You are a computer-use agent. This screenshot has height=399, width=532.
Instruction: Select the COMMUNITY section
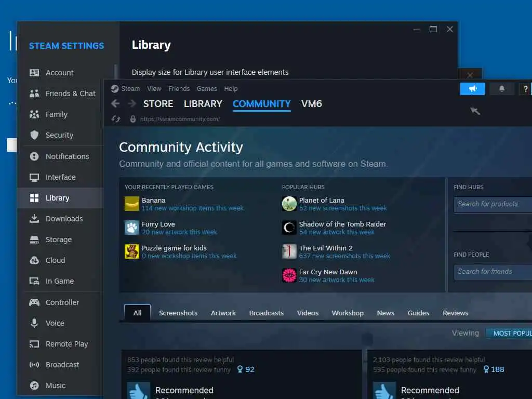pos(262,104)
